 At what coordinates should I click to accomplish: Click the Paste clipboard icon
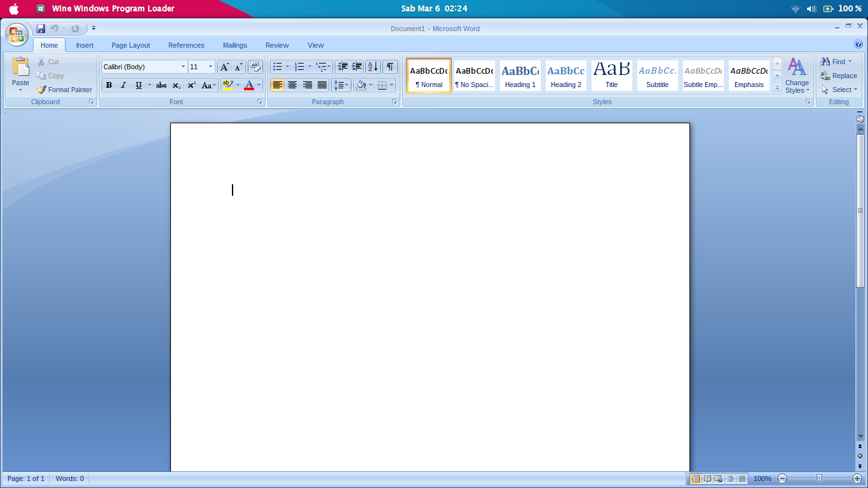click(20, 67)
